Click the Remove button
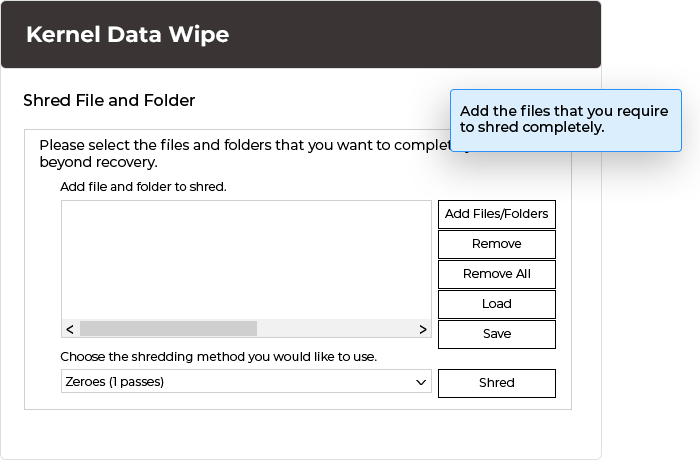The height and width of the screenshot is (460, 700). [x=496, y=244]
